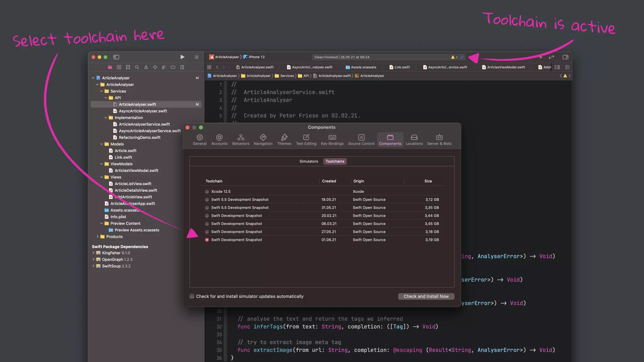
Task: Collapse the ArticleAnalyser project root
Action: [x=93, y=78]
